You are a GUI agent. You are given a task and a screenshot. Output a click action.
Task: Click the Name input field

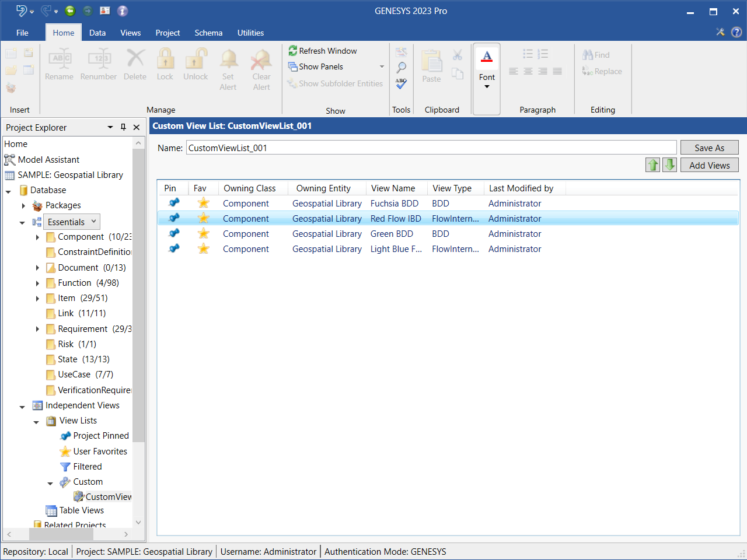coord(431,148)
